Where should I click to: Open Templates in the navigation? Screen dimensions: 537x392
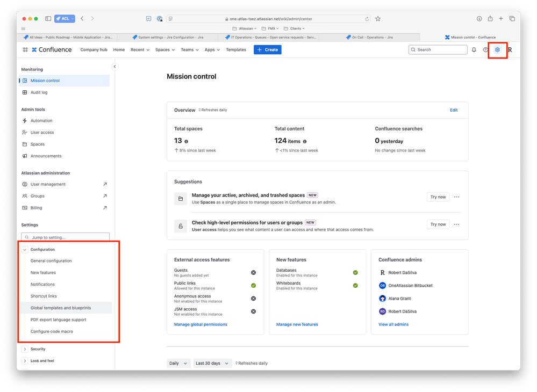(236, 50)
